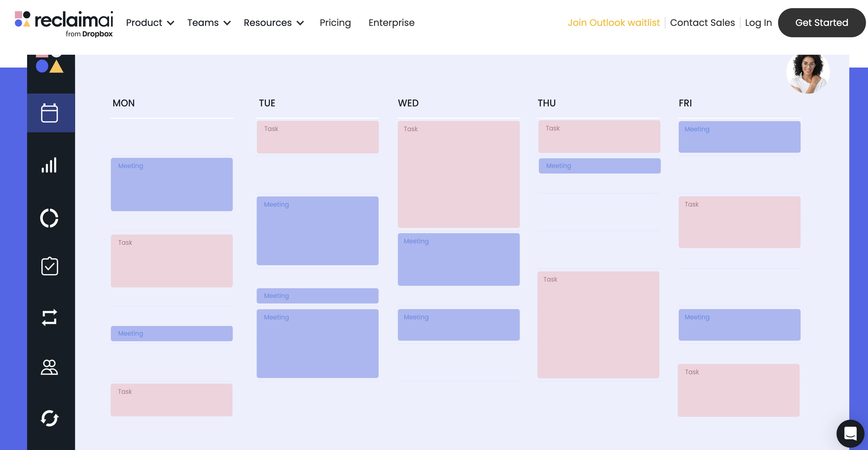The image size is (868, 450).
Task: Expand the Product dropdown menu
Action: [150, 23]
